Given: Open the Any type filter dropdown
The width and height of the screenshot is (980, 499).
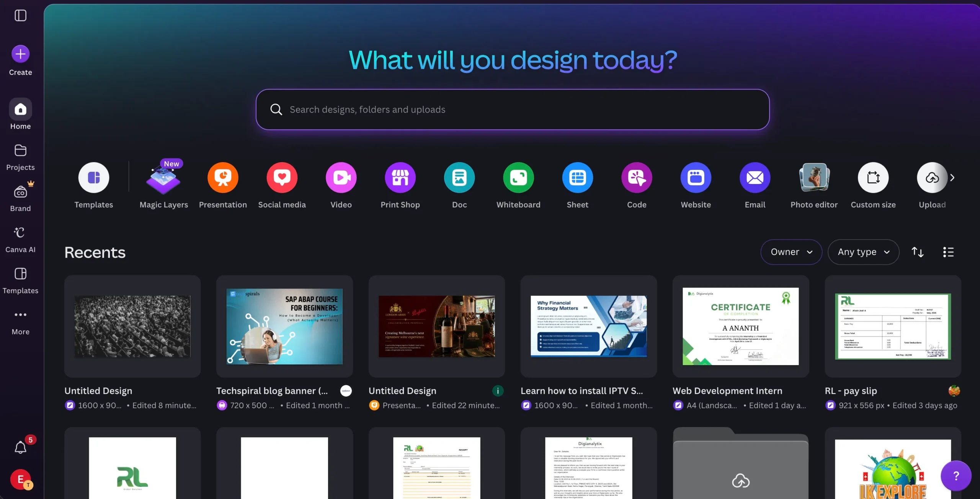Looking at the screenshot, I should 863,252.
